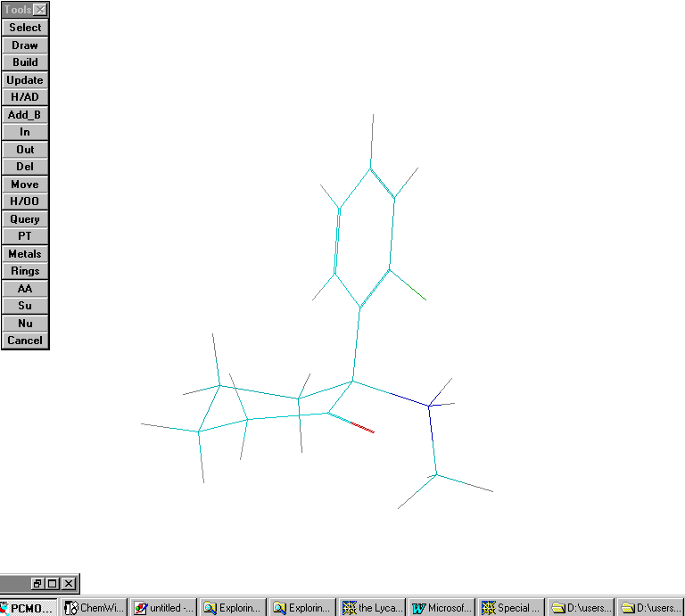Activate the Draw tool

point(25,45)
